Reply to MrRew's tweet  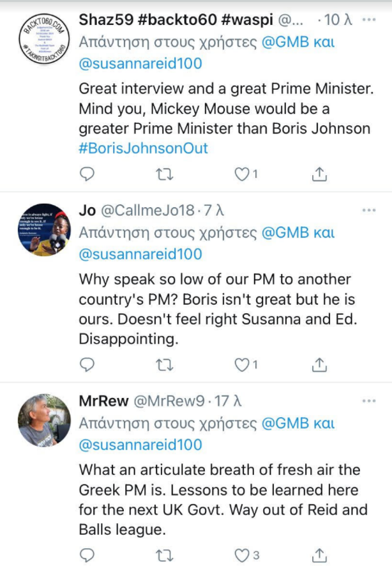point(87,555)
